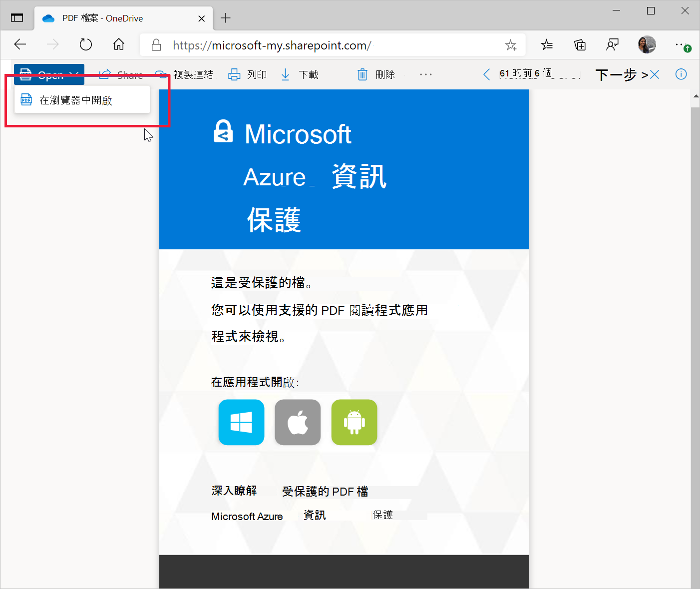Viewport: 700px width, 589px height.
Task: Click 複製連結 to copy the link
Action: [184, 74]
